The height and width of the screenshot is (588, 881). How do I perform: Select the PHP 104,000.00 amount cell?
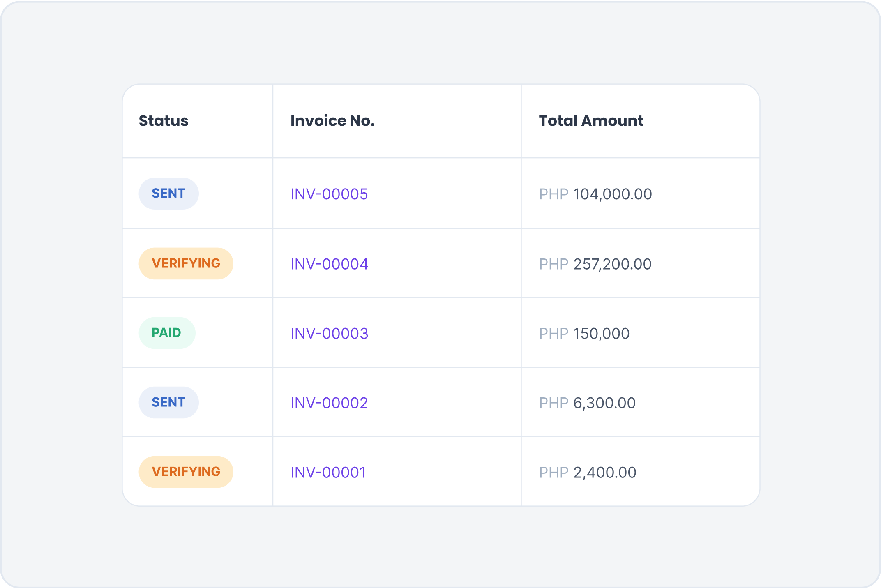[595, 194]
